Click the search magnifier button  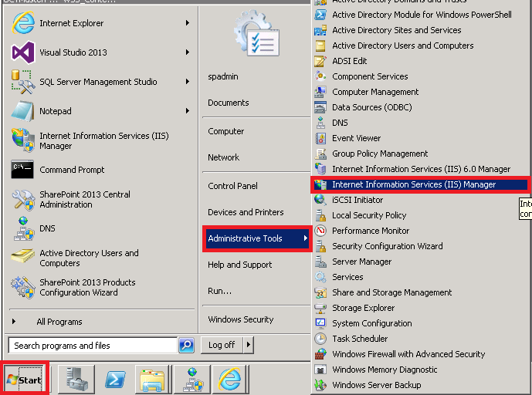pyautogui.click(x=186, y=345)
